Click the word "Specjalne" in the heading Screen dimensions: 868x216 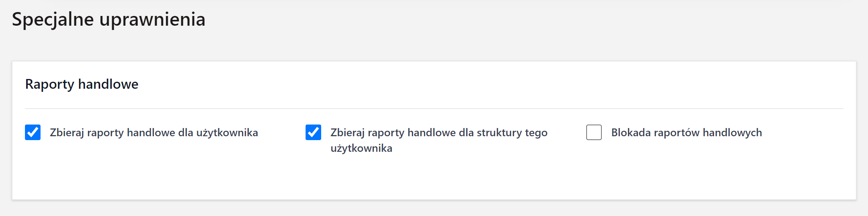[x=53, y=19]
